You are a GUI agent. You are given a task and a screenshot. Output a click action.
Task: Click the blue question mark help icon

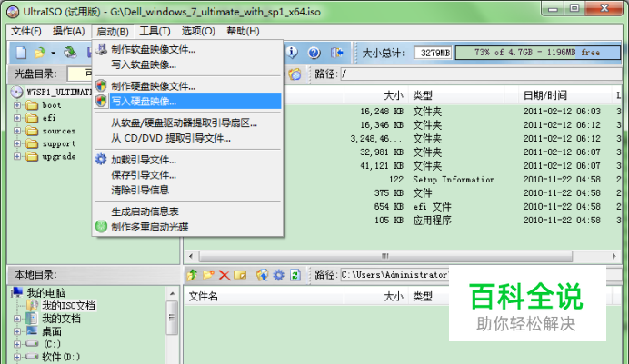coord(314,53)
